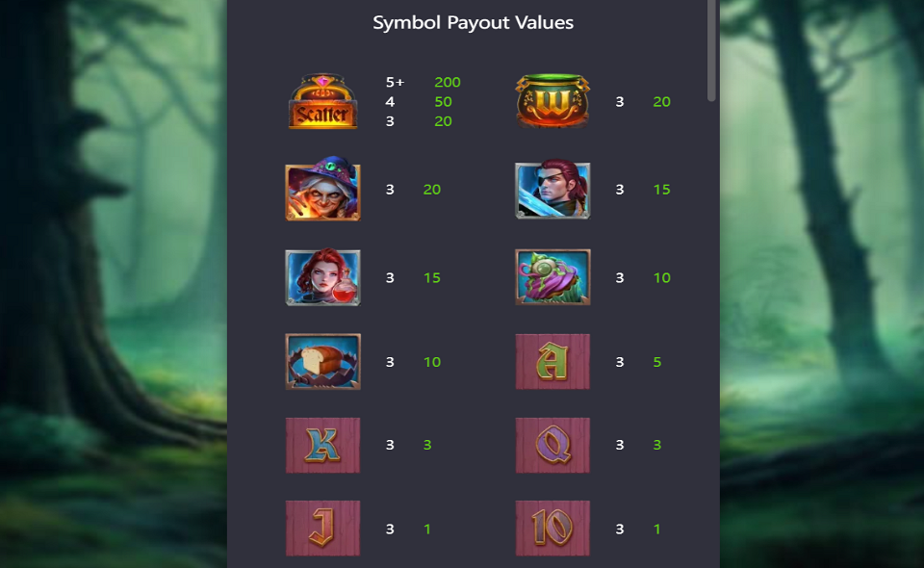
Task: Click the 50 payout for four Scatters
Action: click(x=443, y=102)
